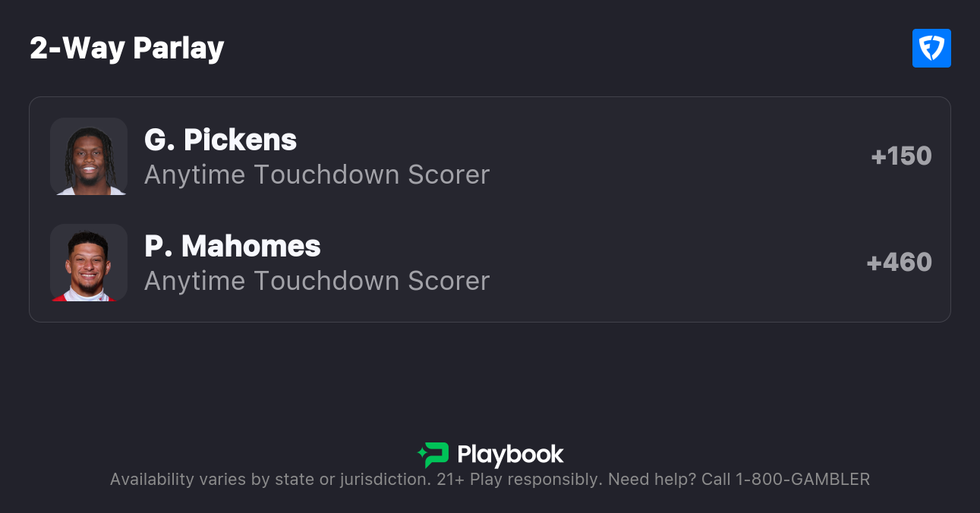Open P. Mahomes player headshot

(x=89, y=263)
